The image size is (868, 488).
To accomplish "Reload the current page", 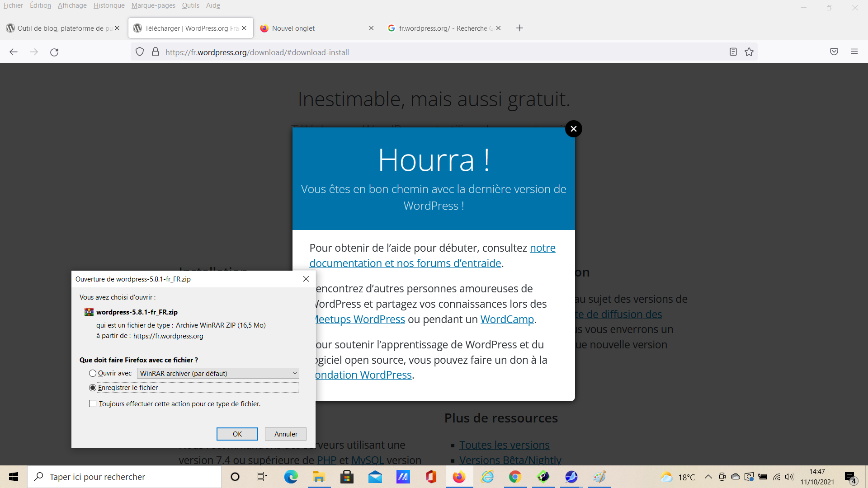I will pos(54,52).
